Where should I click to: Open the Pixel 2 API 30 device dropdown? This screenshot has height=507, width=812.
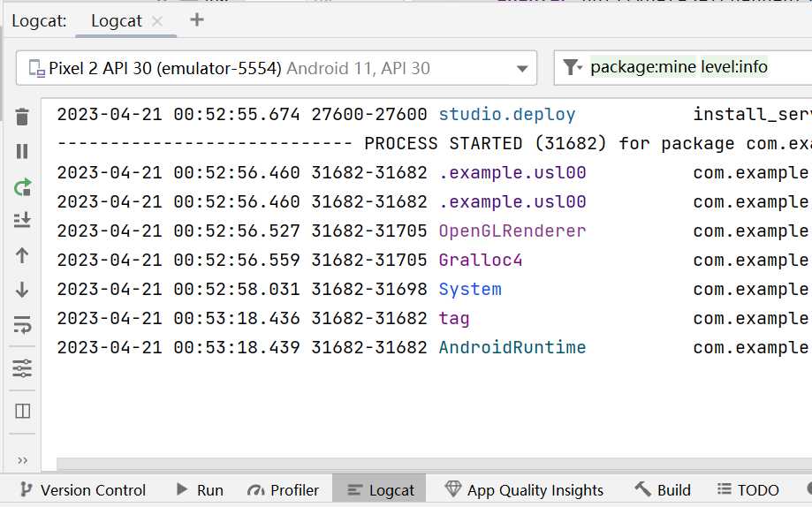pyautogui.click(x=277, y=68)
